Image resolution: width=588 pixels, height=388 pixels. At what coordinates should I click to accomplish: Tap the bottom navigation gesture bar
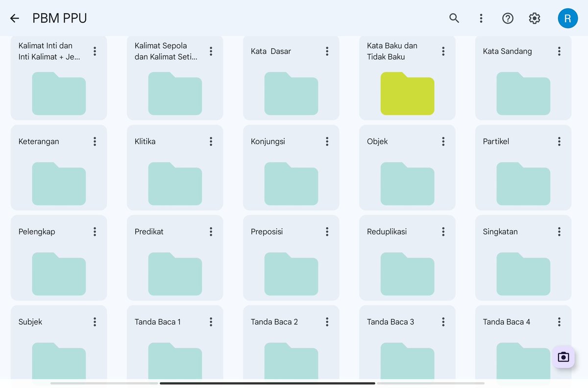[x=268, y=383]
